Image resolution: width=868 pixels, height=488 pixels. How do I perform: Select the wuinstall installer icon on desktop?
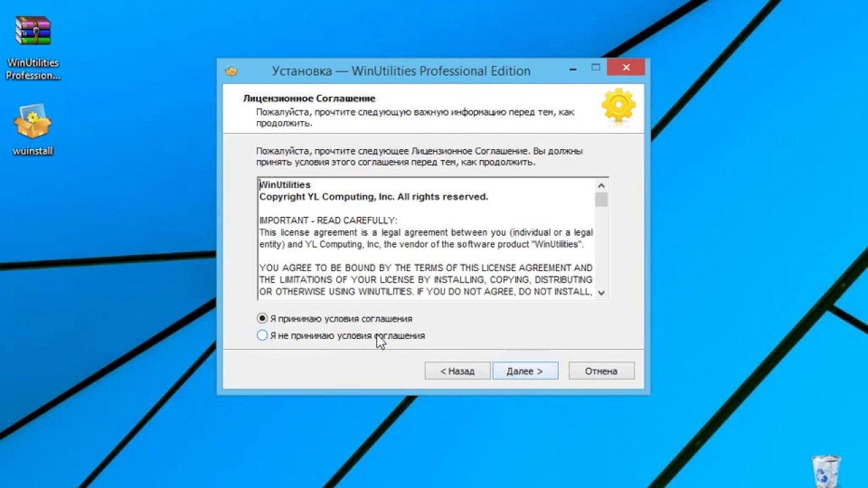click(33, 130)
